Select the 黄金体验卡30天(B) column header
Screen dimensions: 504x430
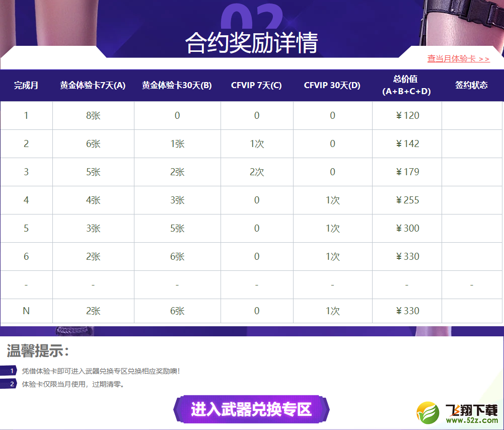177,85
